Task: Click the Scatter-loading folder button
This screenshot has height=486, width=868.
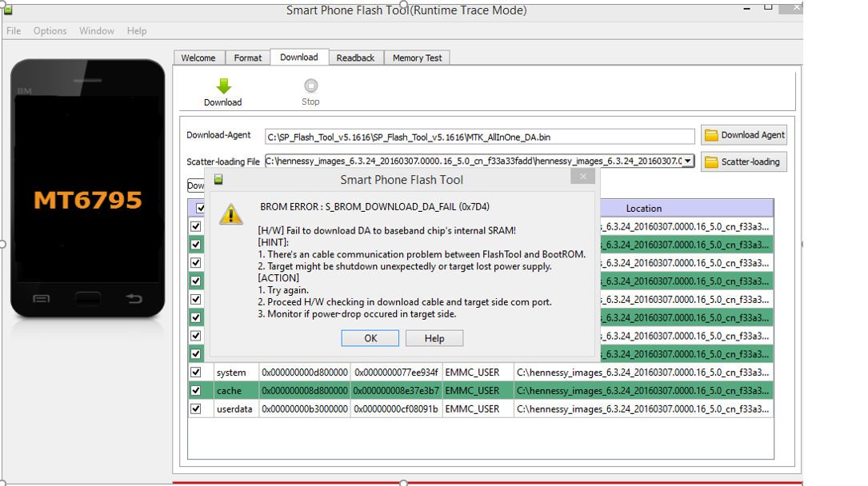Action: coord(744,161)
